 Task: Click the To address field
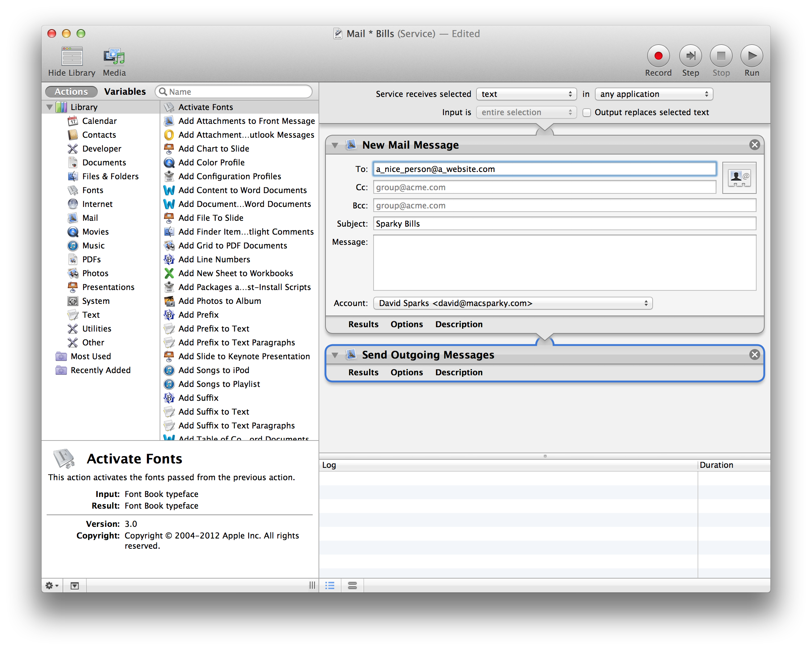pos(544,169)
